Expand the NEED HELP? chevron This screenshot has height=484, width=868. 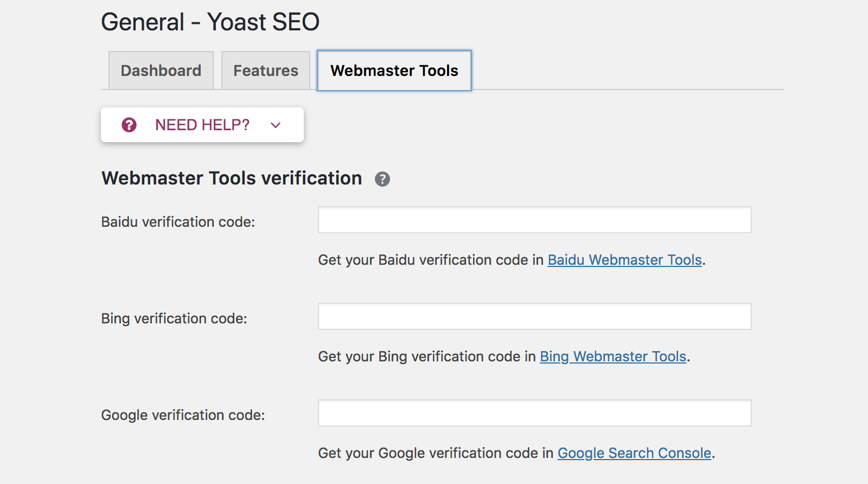pyautogui.click(x=276, y=125)
